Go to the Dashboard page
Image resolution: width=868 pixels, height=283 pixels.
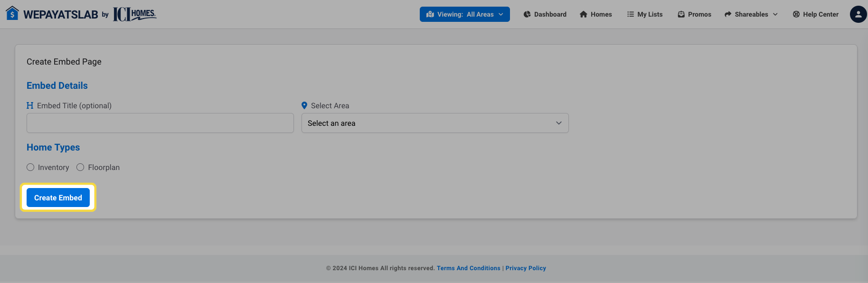coord(550,14)
